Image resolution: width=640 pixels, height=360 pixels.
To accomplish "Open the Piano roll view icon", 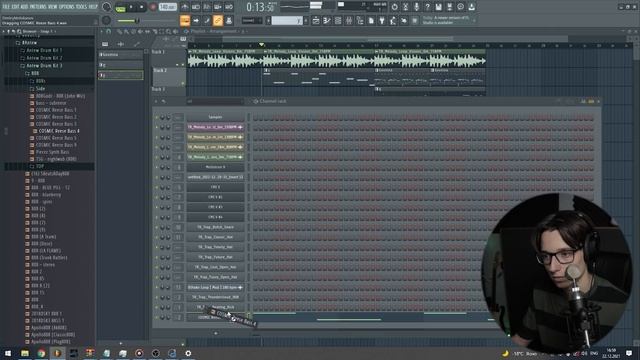I will (x=327, y=20).
